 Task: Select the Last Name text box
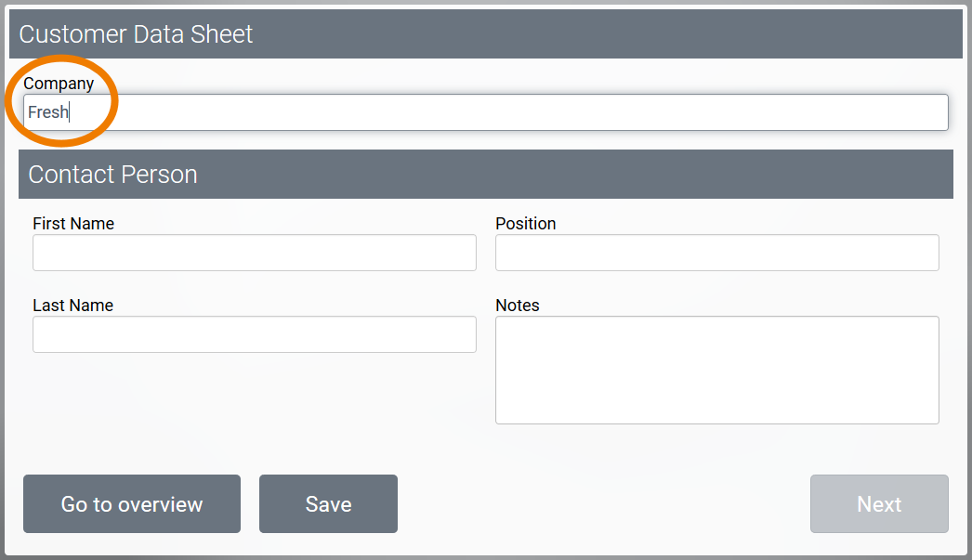[x=254, y=334]
